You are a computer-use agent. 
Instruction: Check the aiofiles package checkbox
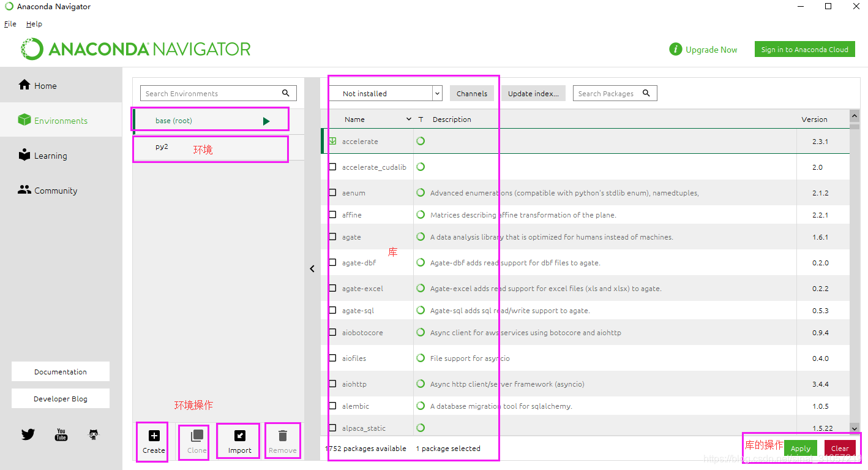333,358
